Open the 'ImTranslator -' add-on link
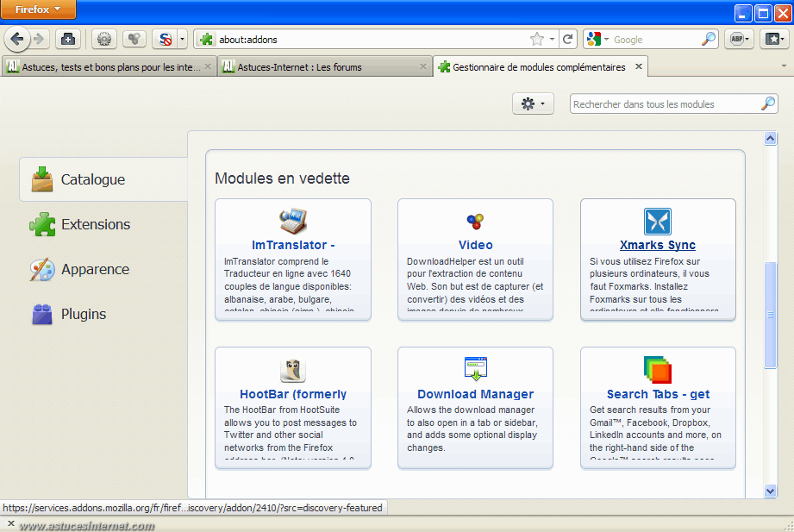The image size is (794, 532). (x=293, y=245)
